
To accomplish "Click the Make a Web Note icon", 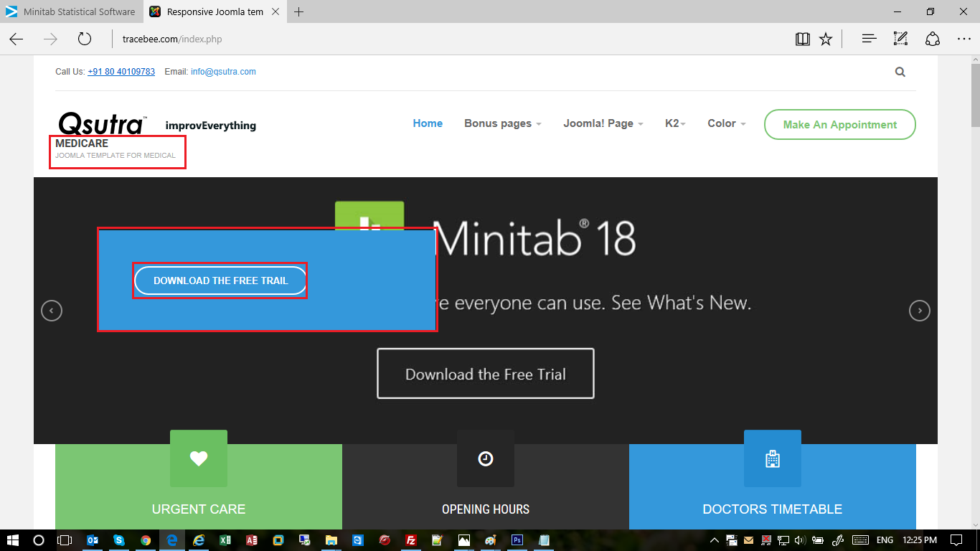I will (x=900, y=39).
